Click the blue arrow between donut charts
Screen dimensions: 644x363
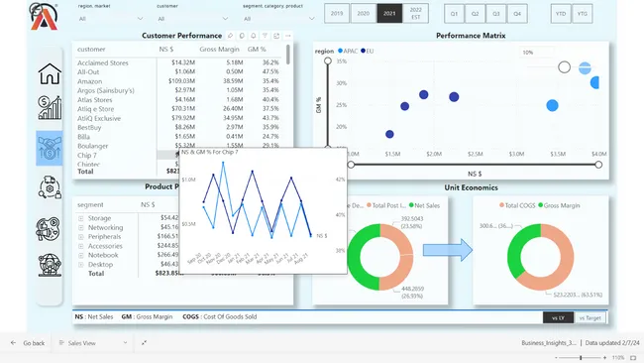point(448,250)
